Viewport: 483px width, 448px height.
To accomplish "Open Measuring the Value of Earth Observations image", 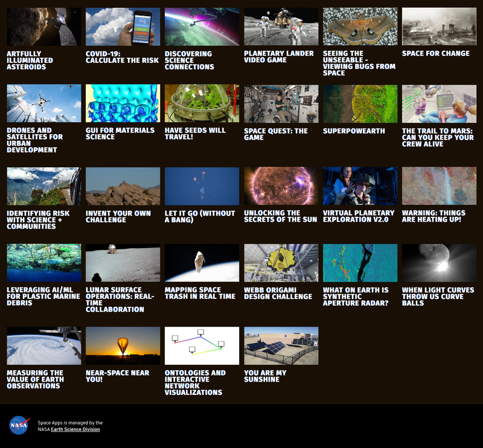I will point(43,345).
